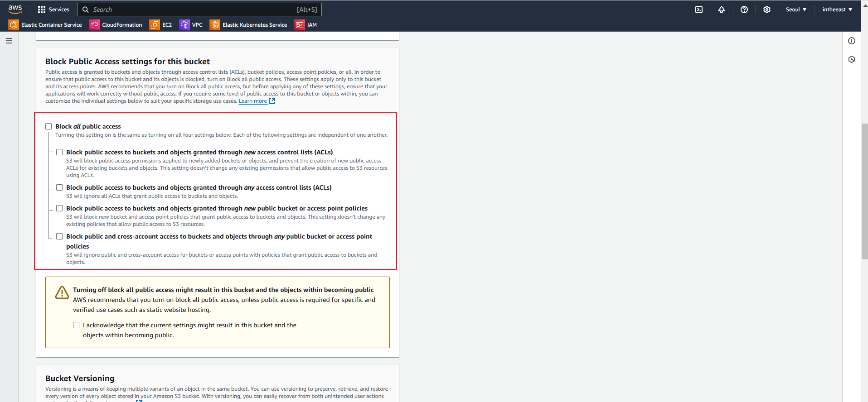Open the Services grid menu
The image size is (868, 402).
42,10
